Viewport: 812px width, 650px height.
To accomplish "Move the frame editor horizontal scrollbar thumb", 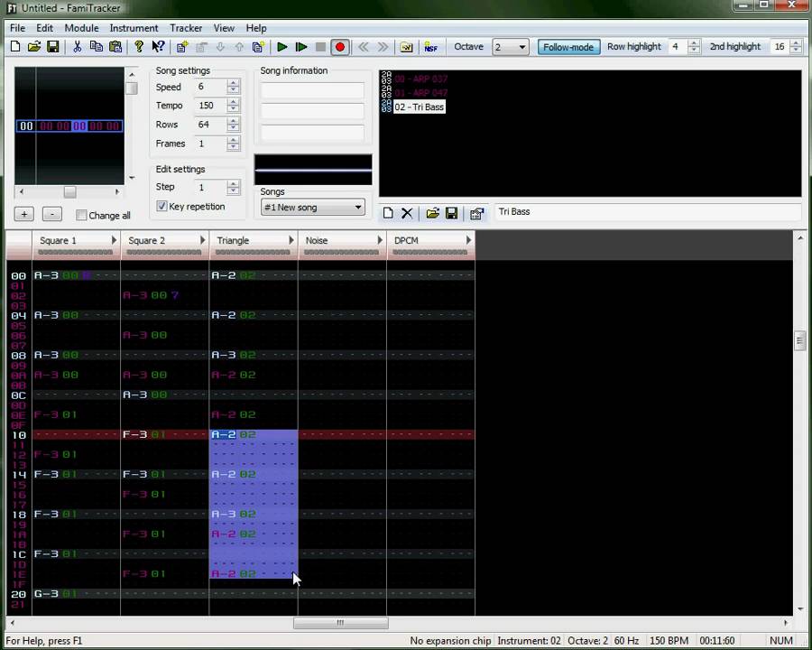I will [x=69, y=191].
